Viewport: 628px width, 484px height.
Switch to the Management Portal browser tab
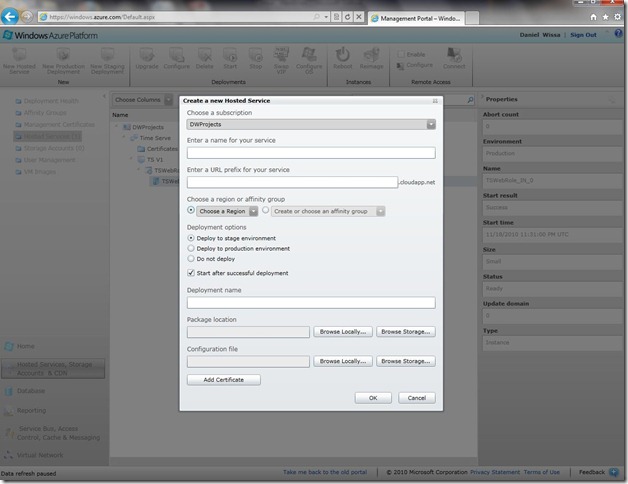pos(415,18)
